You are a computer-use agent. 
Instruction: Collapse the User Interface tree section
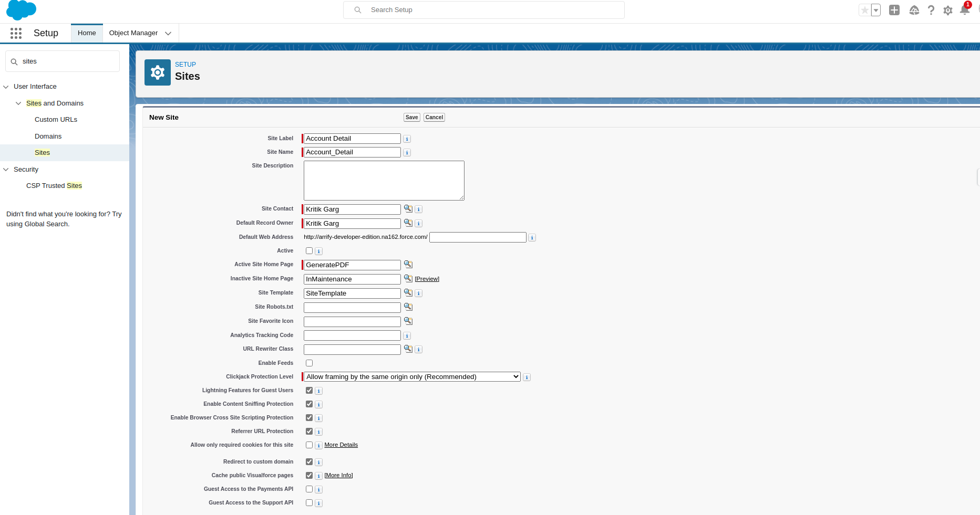(x=6, y=87)
